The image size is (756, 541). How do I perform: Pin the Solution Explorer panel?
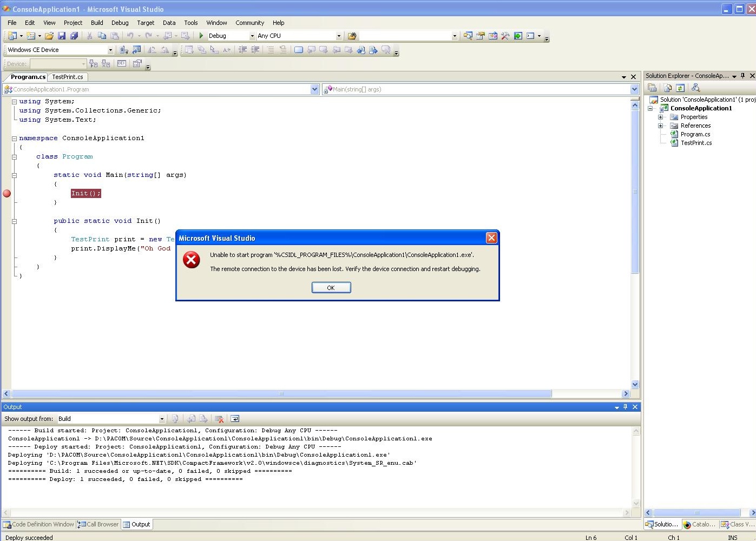[743, 76]
